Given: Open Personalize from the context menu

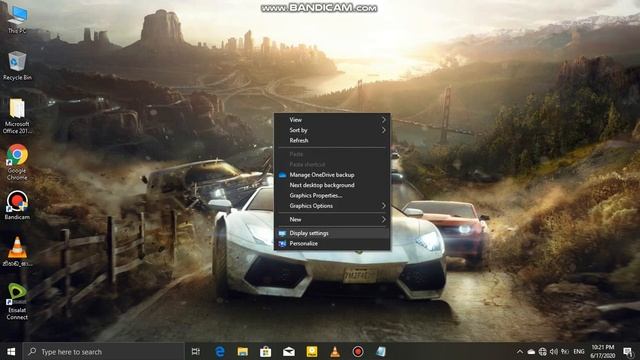Looking at the screenshot, I should 332,243.
